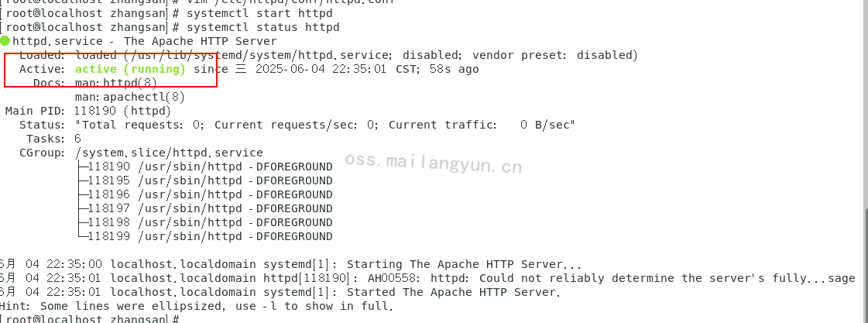The width and height of the screenshot is (868, 323).
Task: Click the green status dot beside httpd.service
Action: (5, 41)
